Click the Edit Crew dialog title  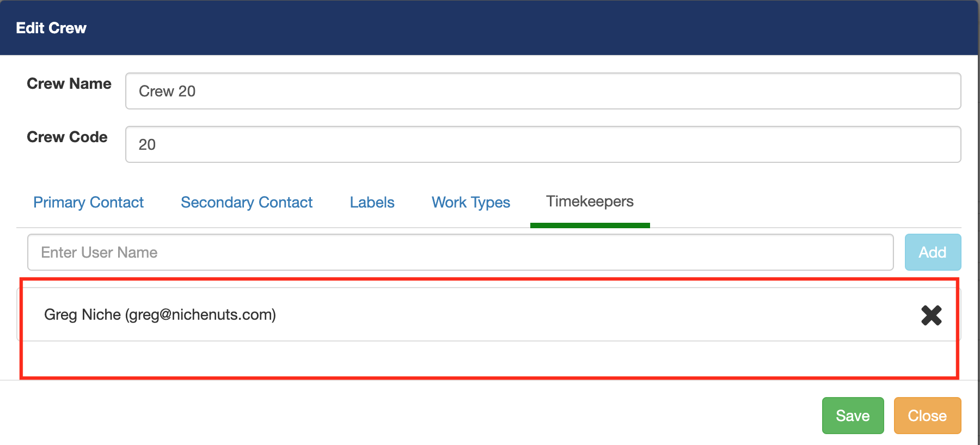click(51, 28)
